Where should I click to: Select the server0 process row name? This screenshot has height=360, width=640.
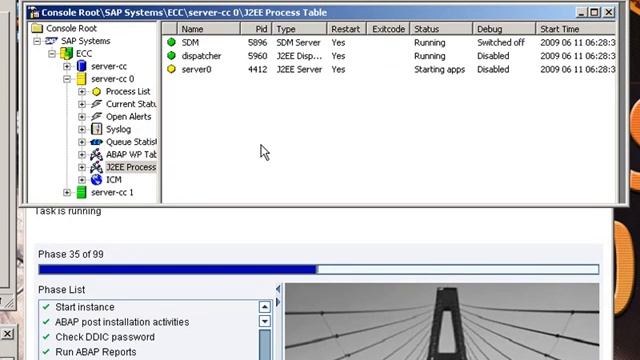click(196, 69)
